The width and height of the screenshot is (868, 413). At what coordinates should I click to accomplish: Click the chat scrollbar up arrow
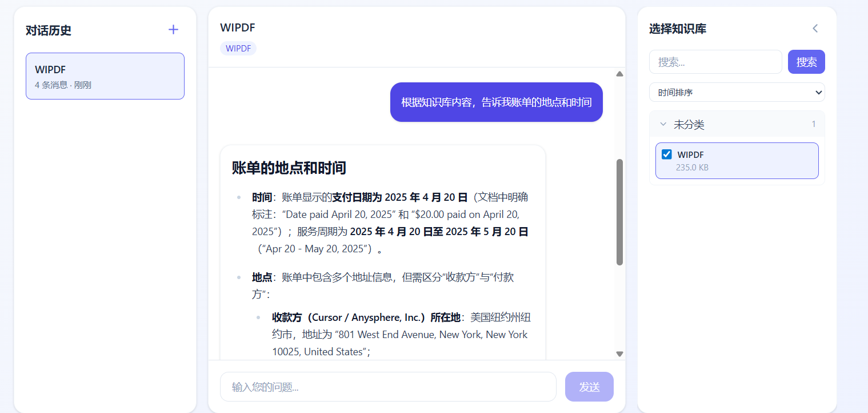coord(619,74)
